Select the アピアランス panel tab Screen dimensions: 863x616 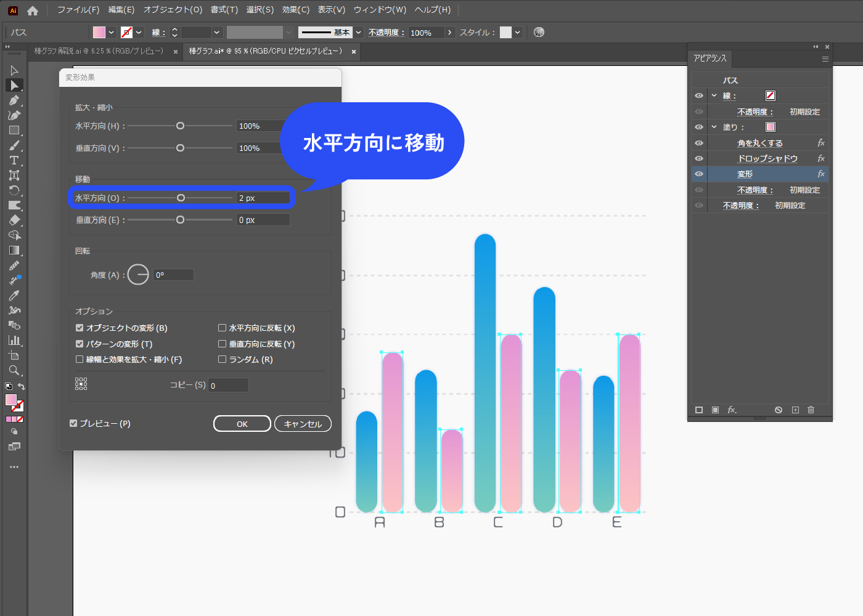(710, 59)
